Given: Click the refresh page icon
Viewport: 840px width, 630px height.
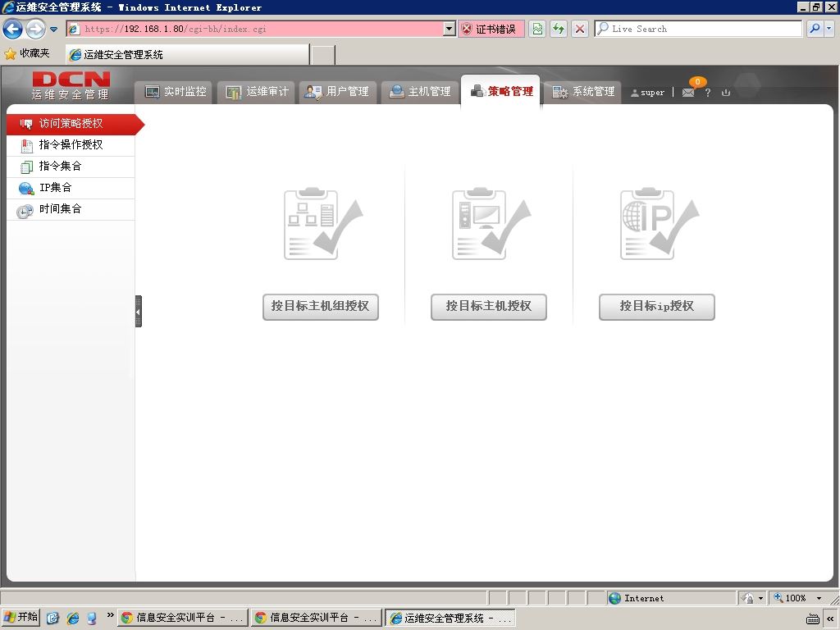Looking at the screenshot, I should [559, 29].
